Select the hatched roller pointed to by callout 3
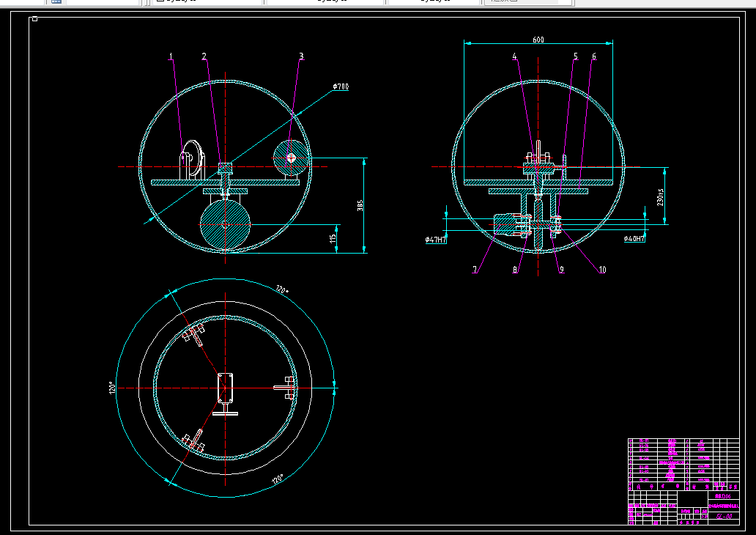Screen dimensions: 756x535 point(291,158)
